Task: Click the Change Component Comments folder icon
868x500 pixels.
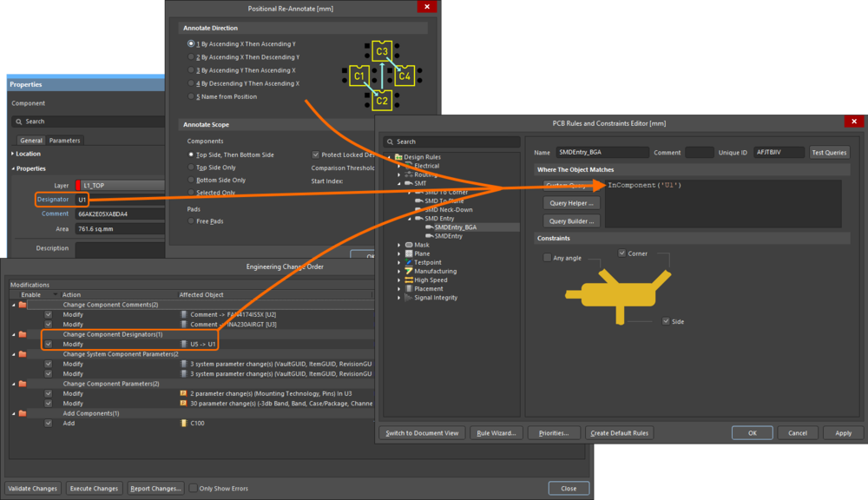Action: (23, 305)
